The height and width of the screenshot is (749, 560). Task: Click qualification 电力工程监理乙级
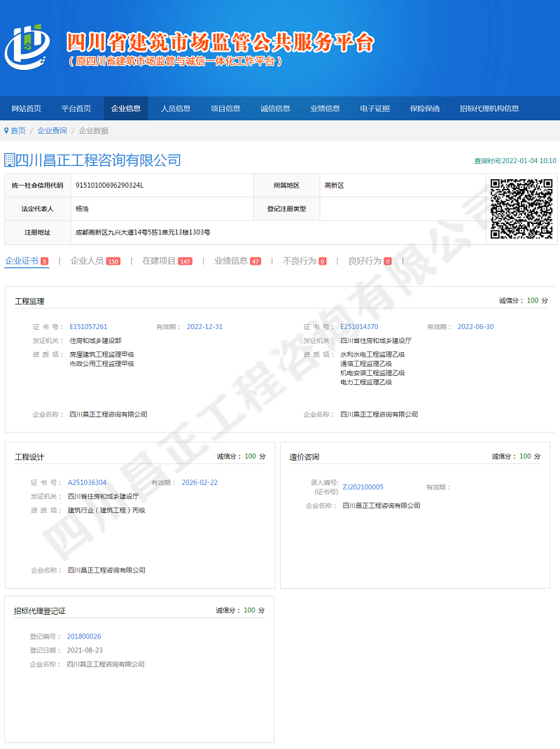(366, 382)
